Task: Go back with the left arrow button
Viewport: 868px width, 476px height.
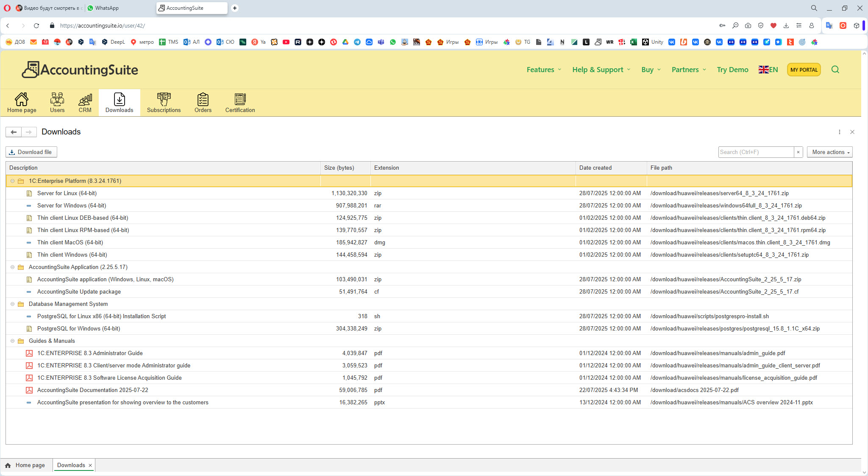Action: click(x=14, y=132)
